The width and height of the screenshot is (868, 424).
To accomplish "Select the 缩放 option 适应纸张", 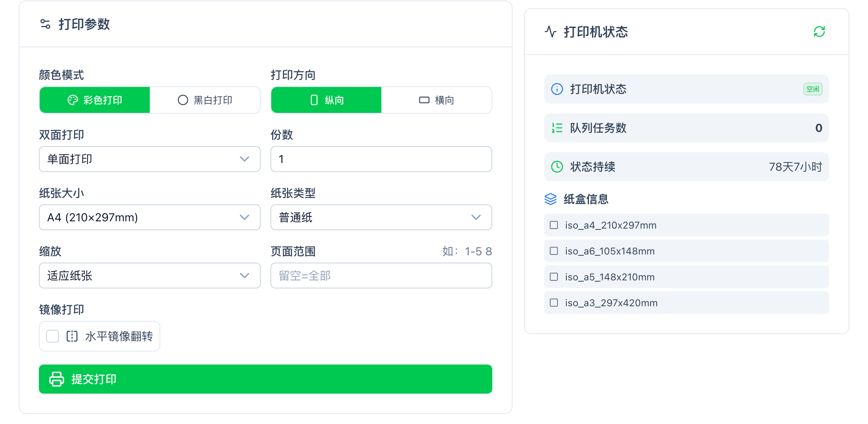I will [149, 276].
